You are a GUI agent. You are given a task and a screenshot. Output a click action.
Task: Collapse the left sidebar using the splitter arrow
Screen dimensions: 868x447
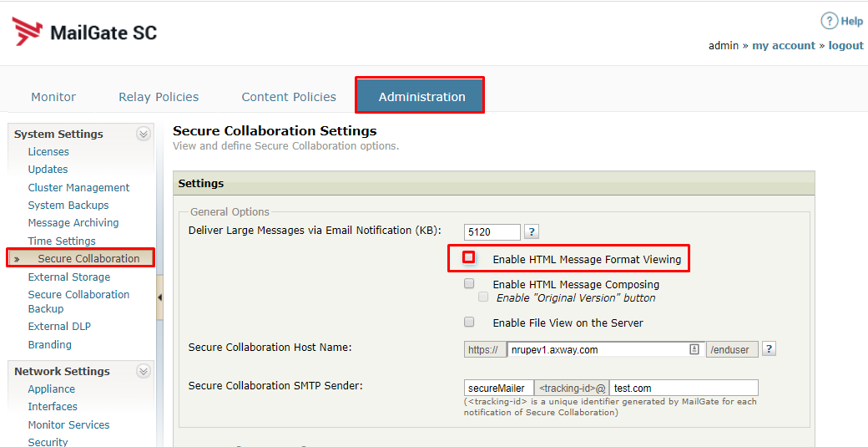pos(159,297)
